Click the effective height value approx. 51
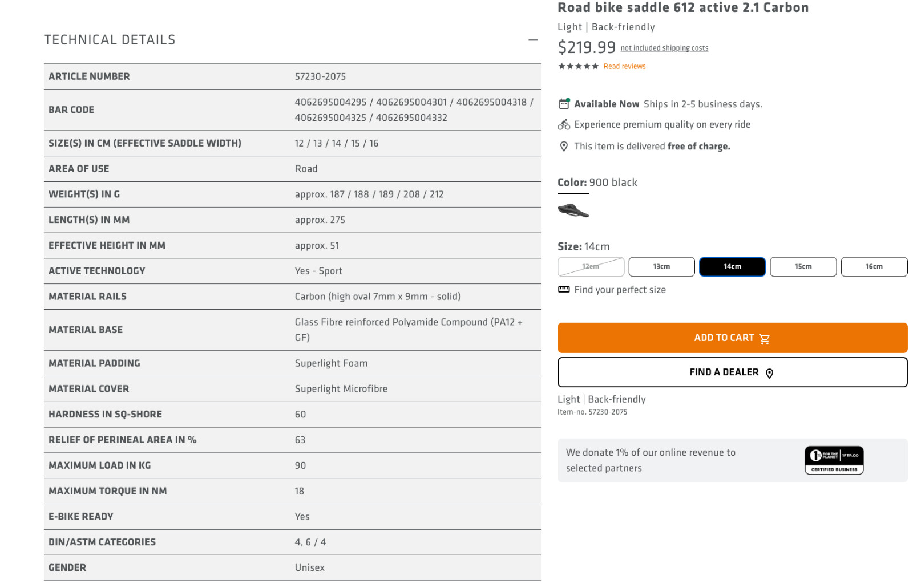This screenshot has height=588, width=913. (317, 246)
